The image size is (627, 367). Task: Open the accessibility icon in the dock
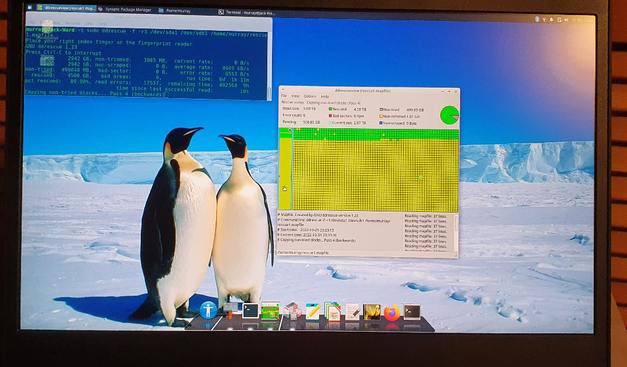coord(208,310)
